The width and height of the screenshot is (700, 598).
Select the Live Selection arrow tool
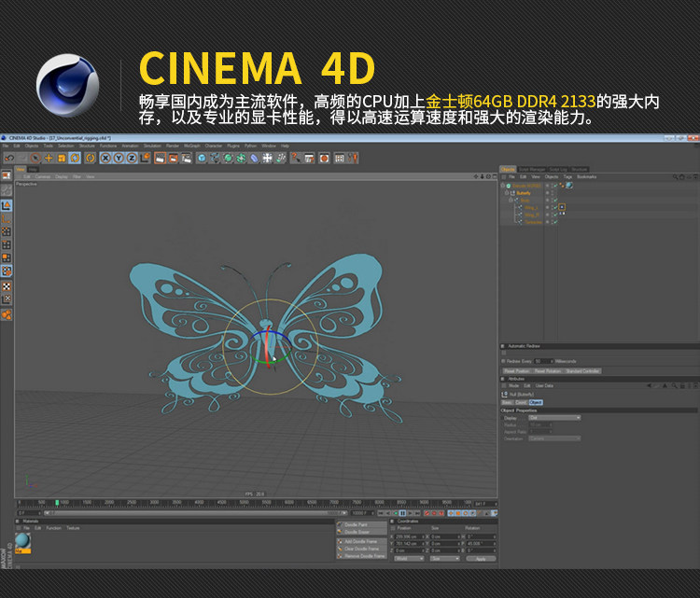pos(35,158)
